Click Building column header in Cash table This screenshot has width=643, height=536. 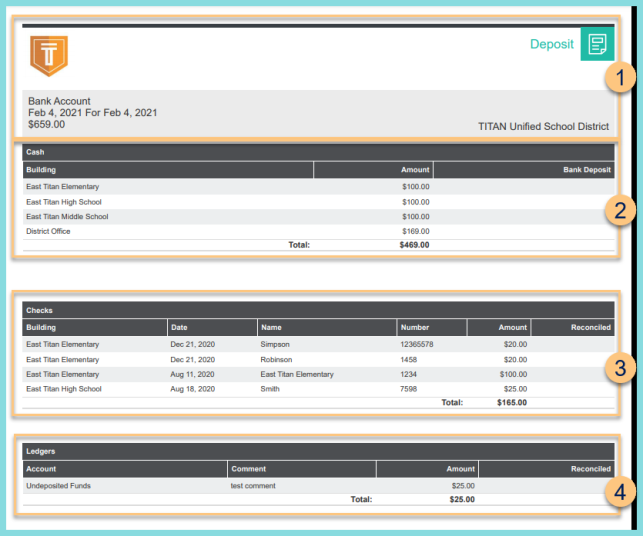coord(168,170)
